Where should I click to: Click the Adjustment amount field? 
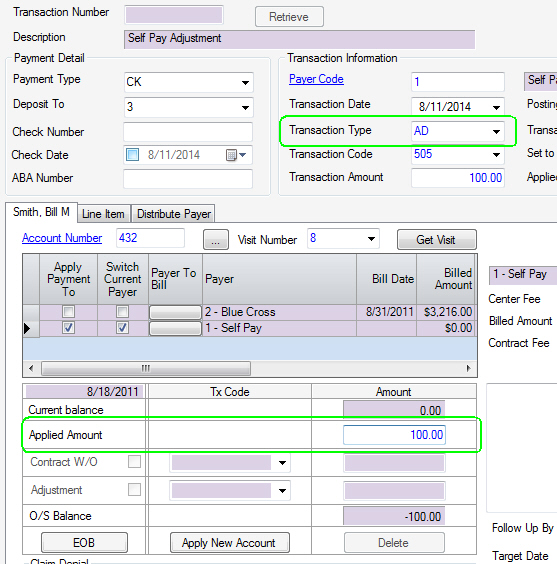tap(394, 491)
